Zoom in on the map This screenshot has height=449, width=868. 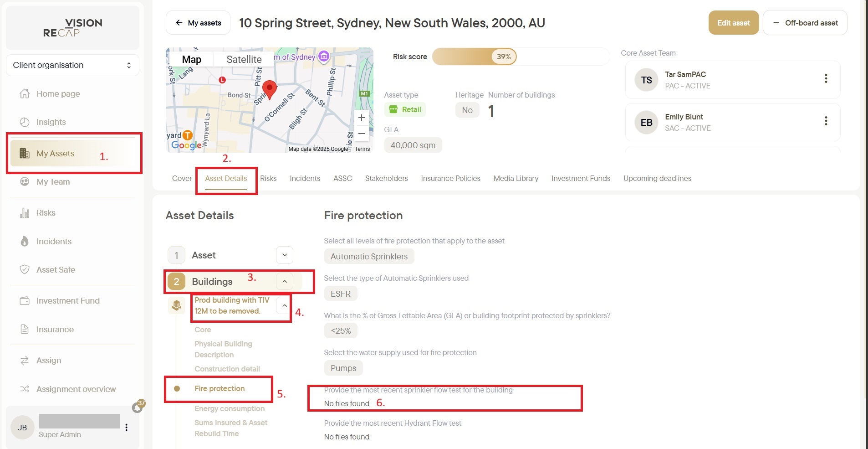point(362,118)
